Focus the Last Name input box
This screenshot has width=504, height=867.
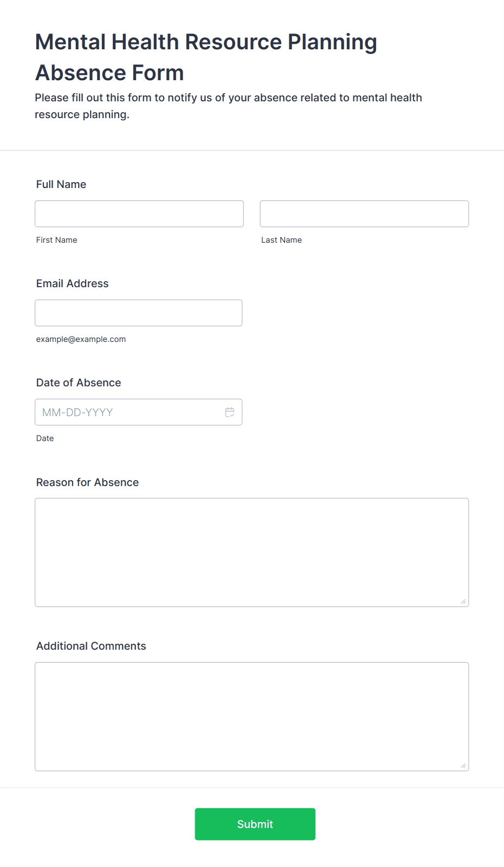coord(364,213)
